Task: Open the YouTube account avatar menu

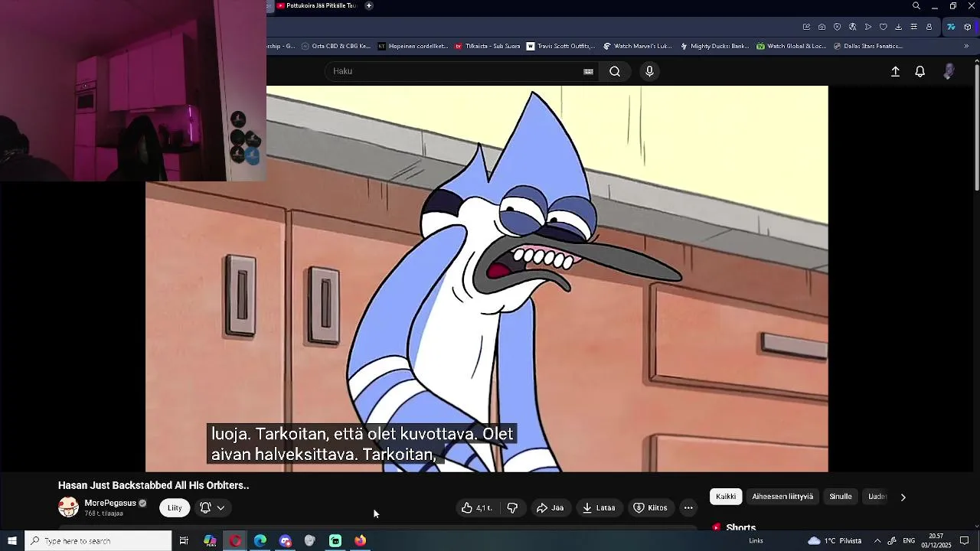Action: [949, 71]
